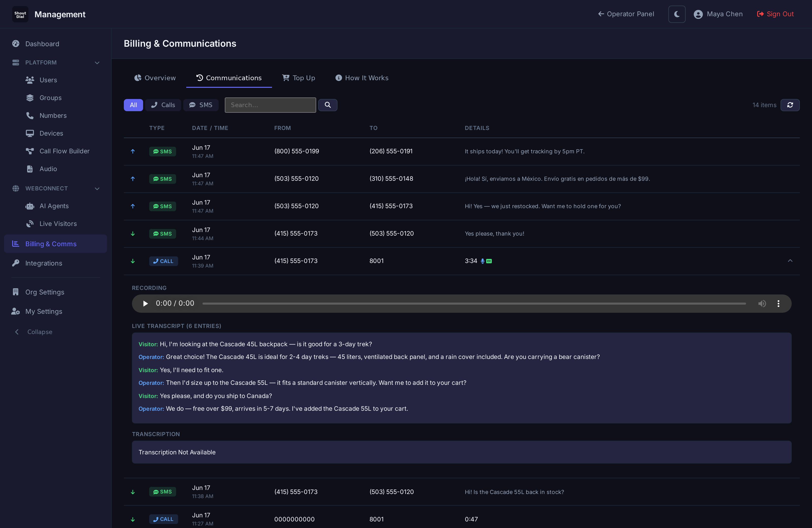Click the CC transcript icon on 3:34 call
The height and width of the screenshot is (528, 812).
pyautogui.click(x=489, y=261)
